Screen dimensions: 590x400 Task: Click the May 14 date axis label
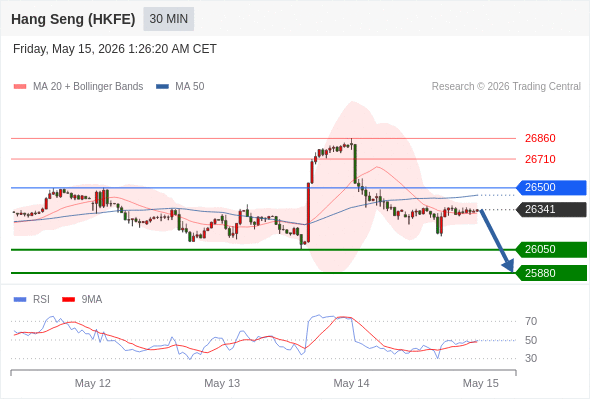pos(351,383)
